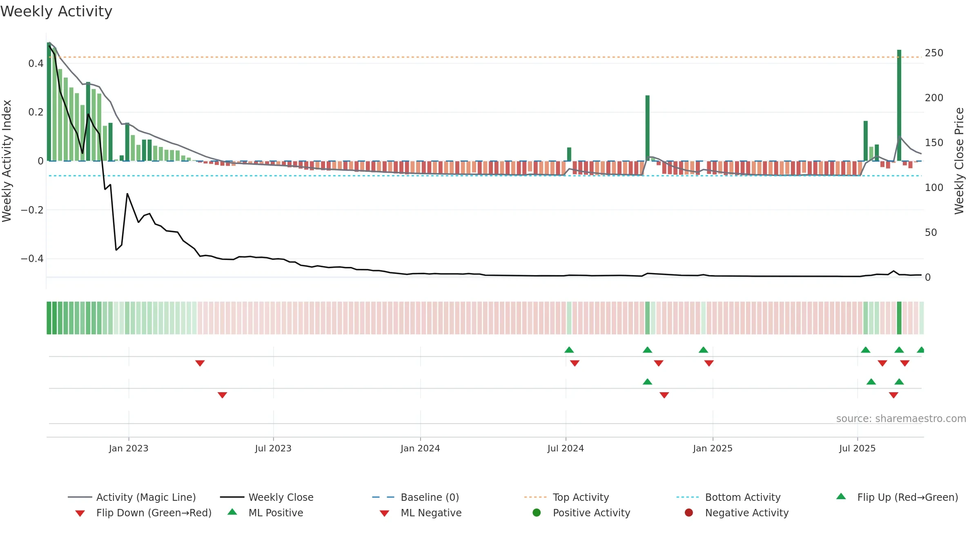Click the ML Negative red triangle legend icon
Image resolution: width=980 pixels, height=551 pixels.
384,513
